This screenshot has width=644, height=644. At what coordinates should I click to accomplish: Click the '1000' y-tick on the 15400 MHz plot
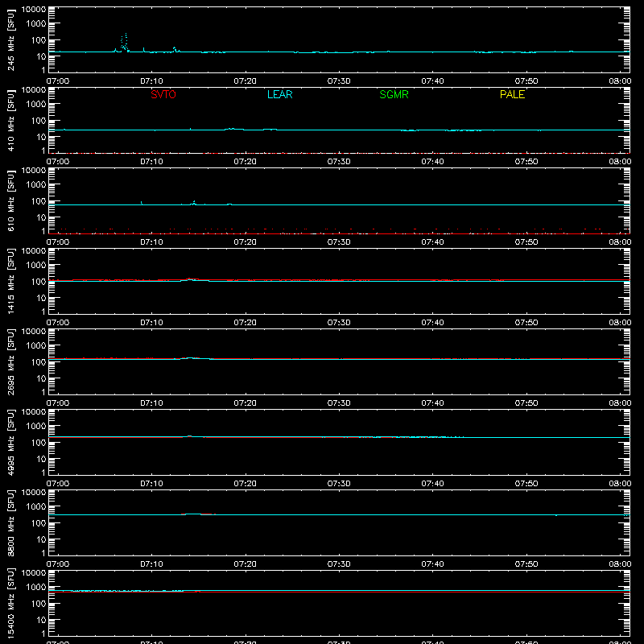click(36, 588)
